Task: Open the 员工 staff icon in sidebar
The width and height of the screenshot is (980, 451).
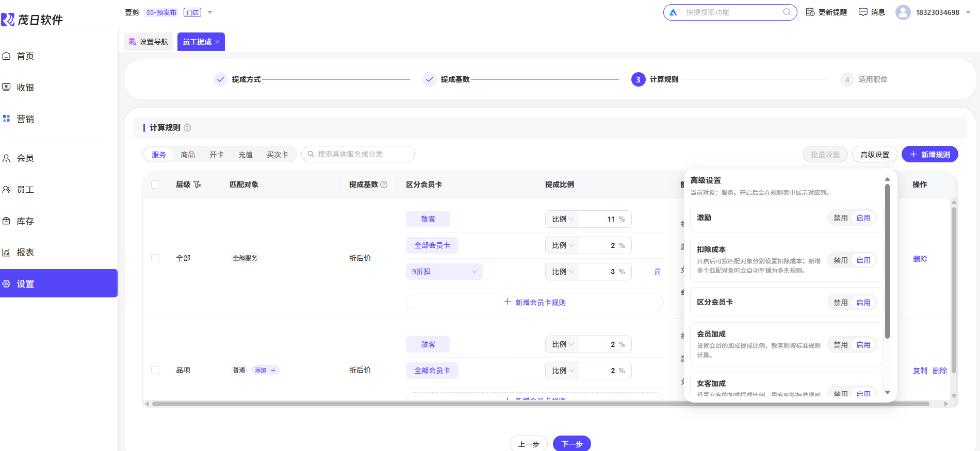Action: [x=6, y=190]
